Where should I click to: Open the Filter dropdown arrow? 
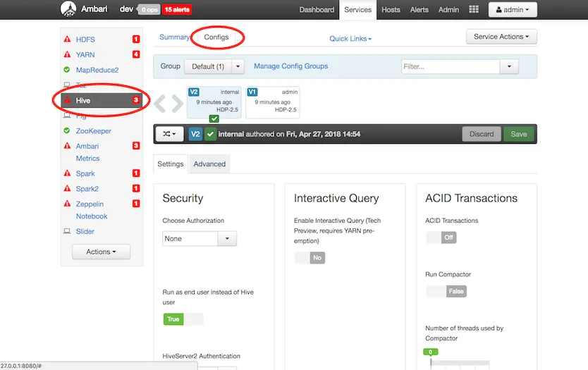pos(509,66)
